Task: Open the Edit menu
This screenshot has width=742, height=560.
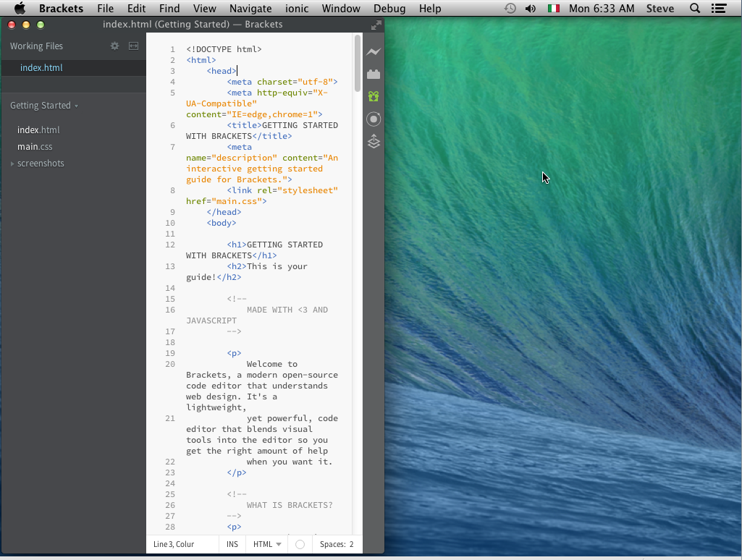Action: pyautogui.click(x=136, y=9)
